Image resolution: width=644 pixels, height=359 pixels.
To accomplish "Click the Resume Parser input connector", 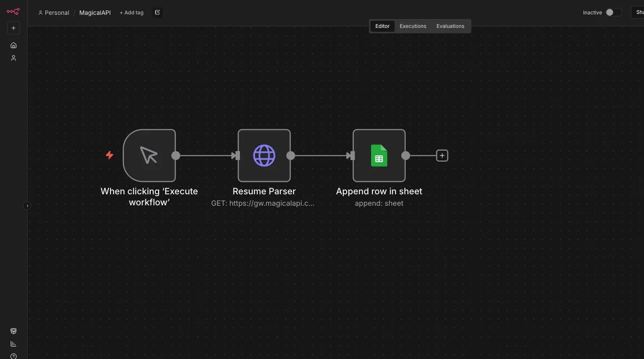I will pos(237,156).
